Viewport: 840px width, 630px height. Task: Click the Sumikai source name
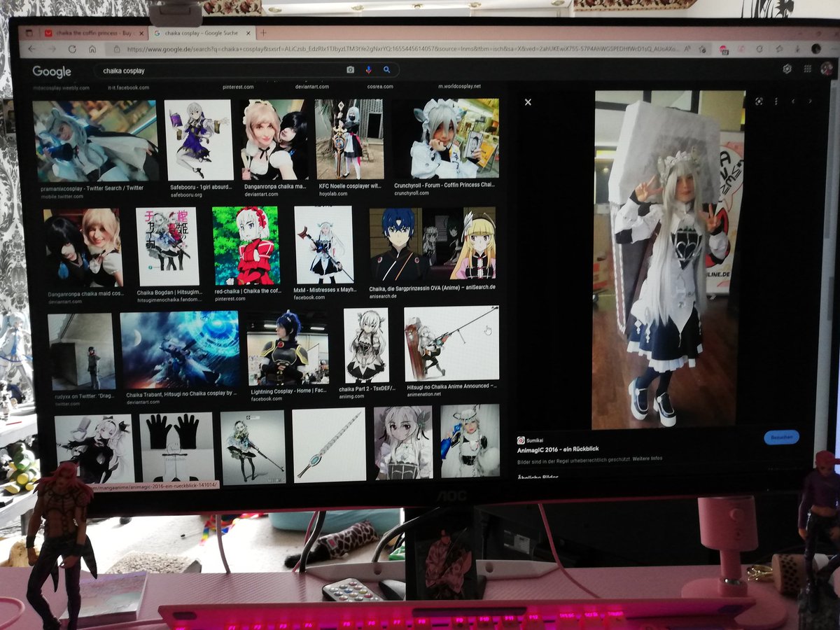point(534,440)
